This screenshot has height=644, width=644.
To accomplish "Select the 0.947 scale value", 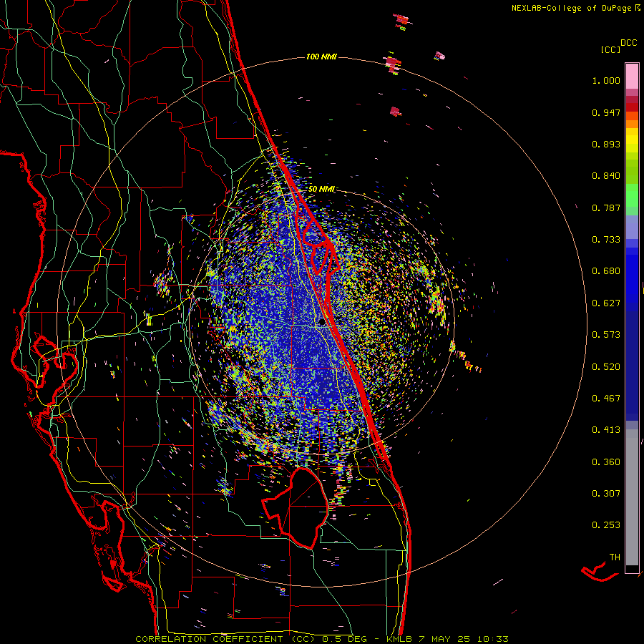I will tap(606, 112).
